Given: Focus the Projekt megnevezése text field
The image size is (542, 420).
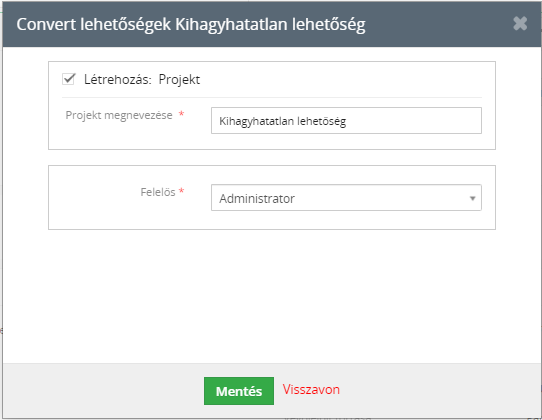Looking at the screenshot, I should (346, 121).
